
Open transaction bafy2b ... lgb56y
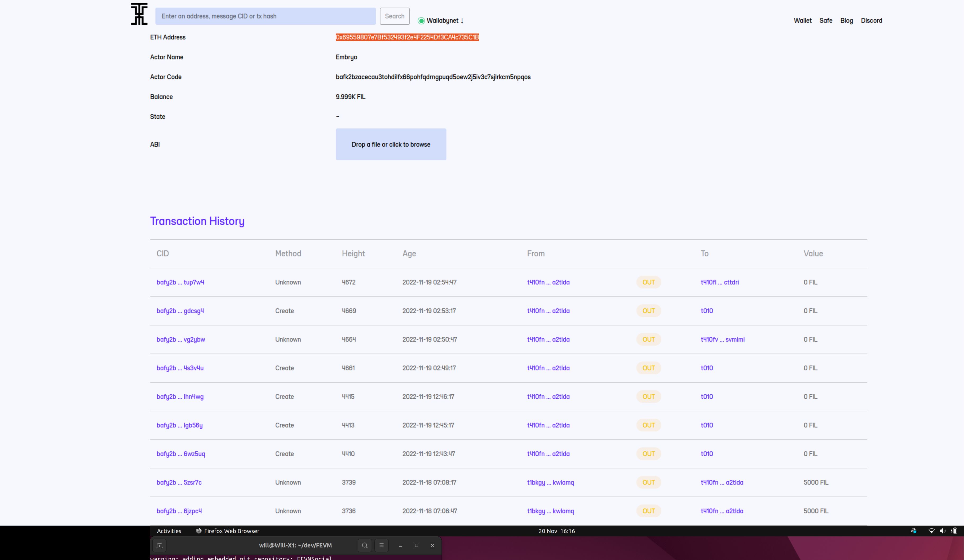click(x=179, y=425)
